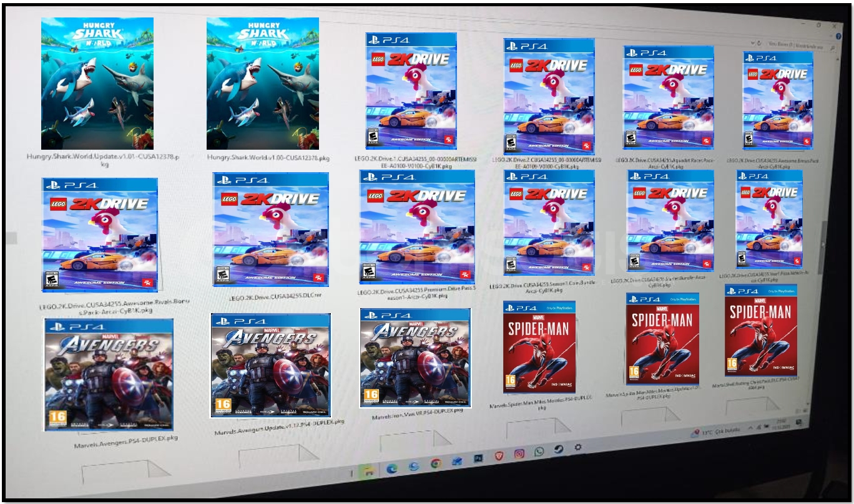Open Google Chrome from the taskbar
Image resolution: width=854 pixels, height=504 pixels.
[436, 464]
